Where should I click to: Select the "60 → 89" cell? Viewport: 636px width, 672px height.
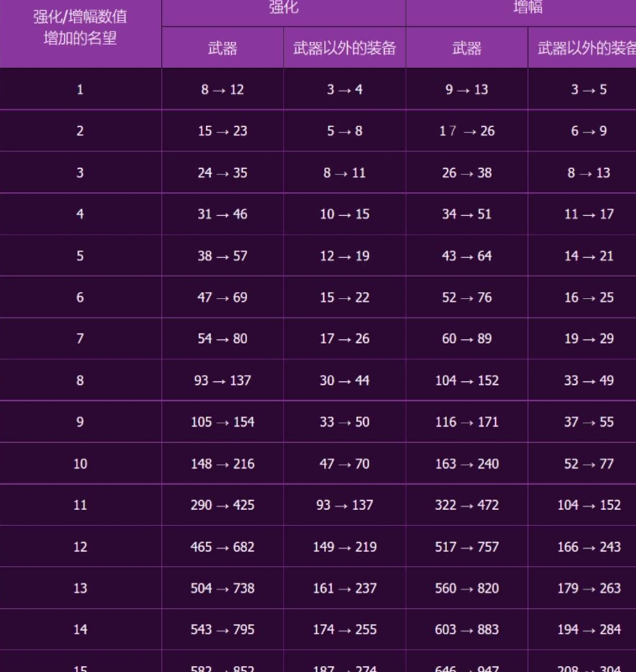(x=467, y=339)
